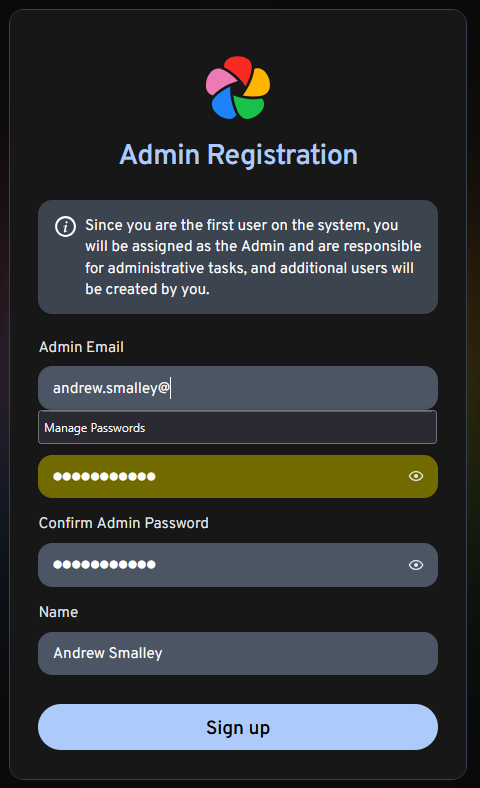
Task: Click the blue petal of the logo
Action: coord(224,104)
